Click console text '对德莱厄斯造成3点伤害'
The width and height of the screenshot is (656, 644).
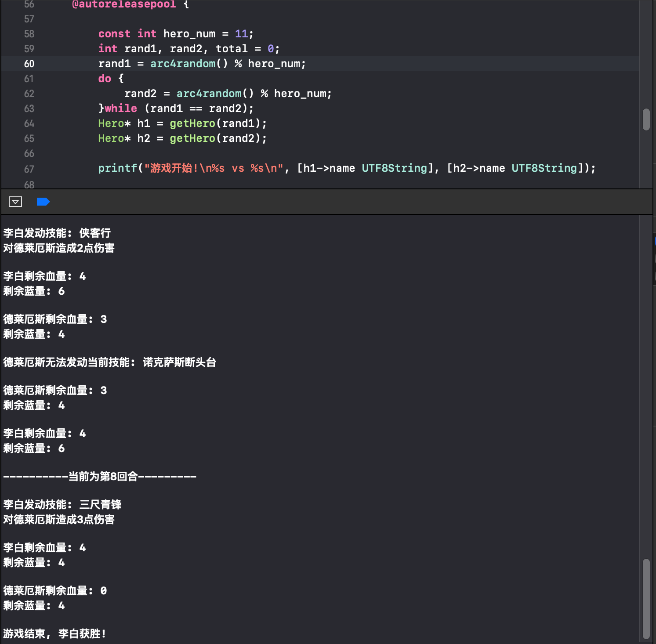(59, 520)
